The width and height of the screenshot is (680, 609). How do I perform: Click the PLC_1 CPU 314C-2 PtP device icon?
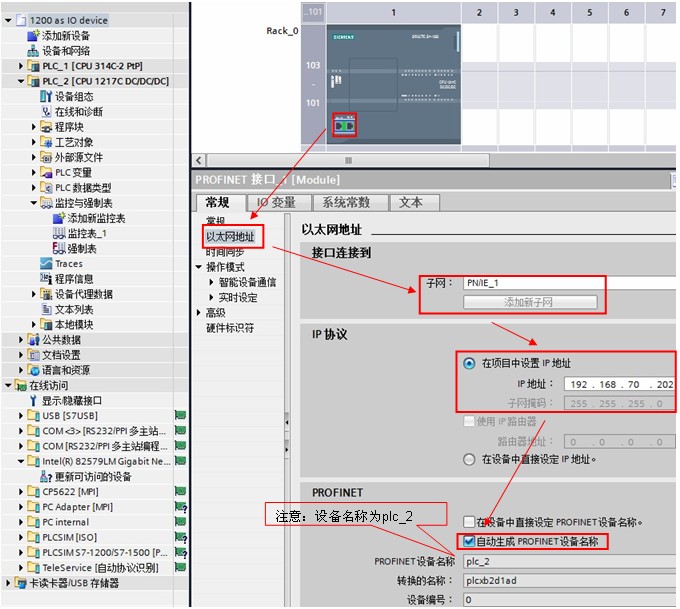(x=33, y=66)
